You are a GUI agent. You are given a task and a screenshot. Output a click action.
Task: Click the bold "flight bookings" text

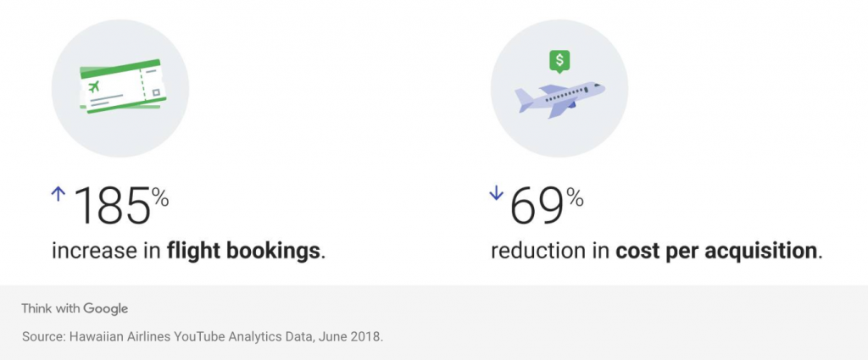[x=244, y=251]
